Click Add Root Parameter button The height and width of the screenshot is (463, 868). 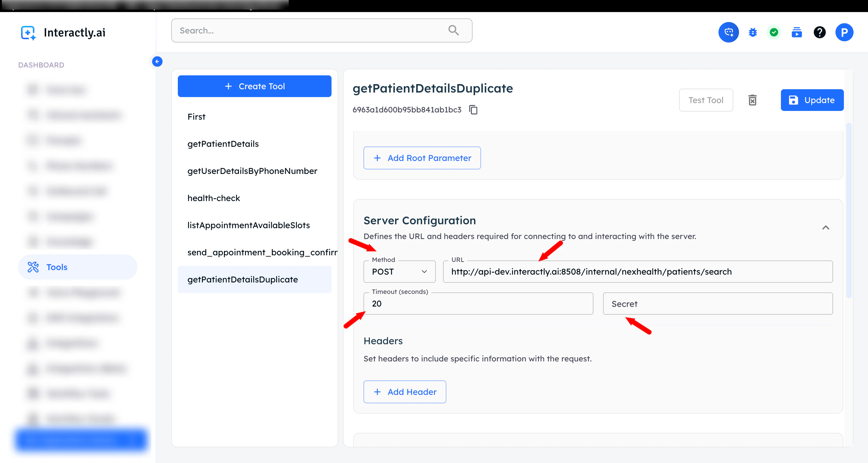click(422, 158)
